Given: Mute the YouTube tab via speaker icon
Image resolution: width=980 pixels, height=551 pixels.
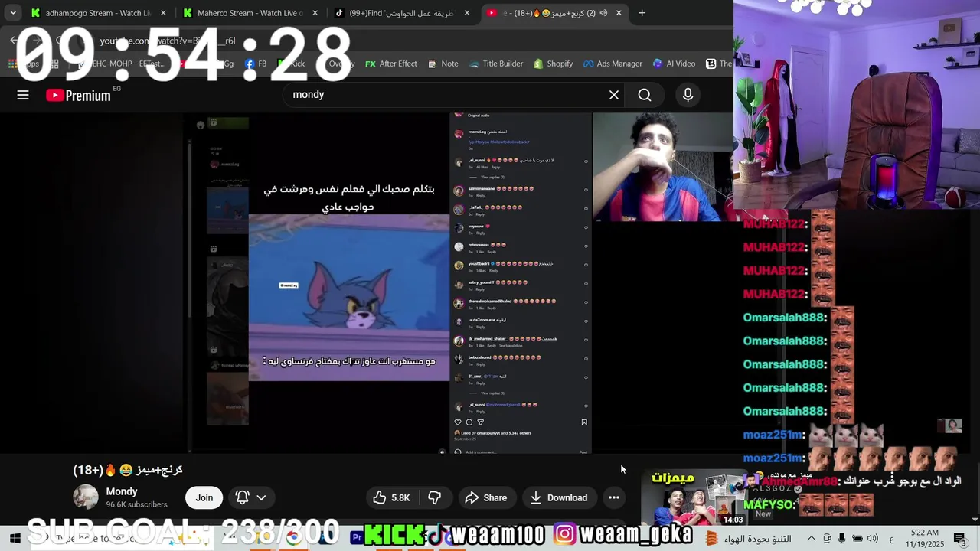Looking at the screenshot, I should (x=603, y=13).
